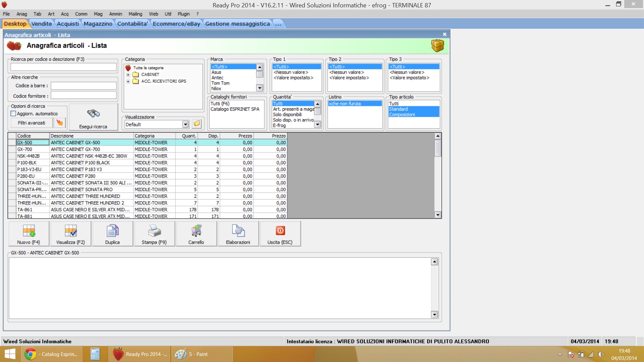Show hidden tray icons arrow
The width and height of the screenshot is (644, 362).
(560, 354)
